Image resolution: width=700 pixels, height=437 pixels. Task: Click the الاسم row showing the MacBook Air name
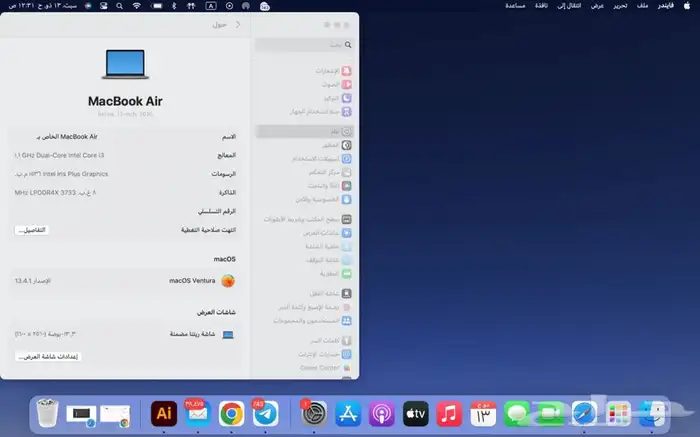(x=125, y=137)
